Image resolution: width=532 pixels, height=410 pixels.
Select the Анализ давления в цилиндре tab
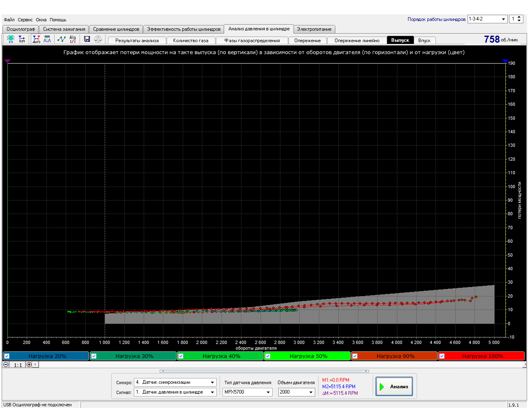click(x=259, y=29)
